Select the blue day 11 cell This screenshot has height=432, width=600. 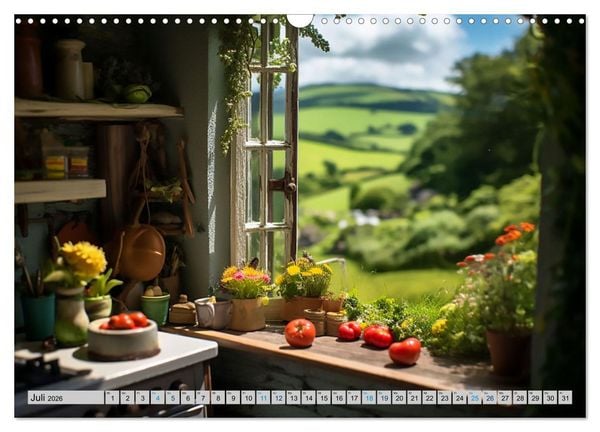(x=263, y=397)
